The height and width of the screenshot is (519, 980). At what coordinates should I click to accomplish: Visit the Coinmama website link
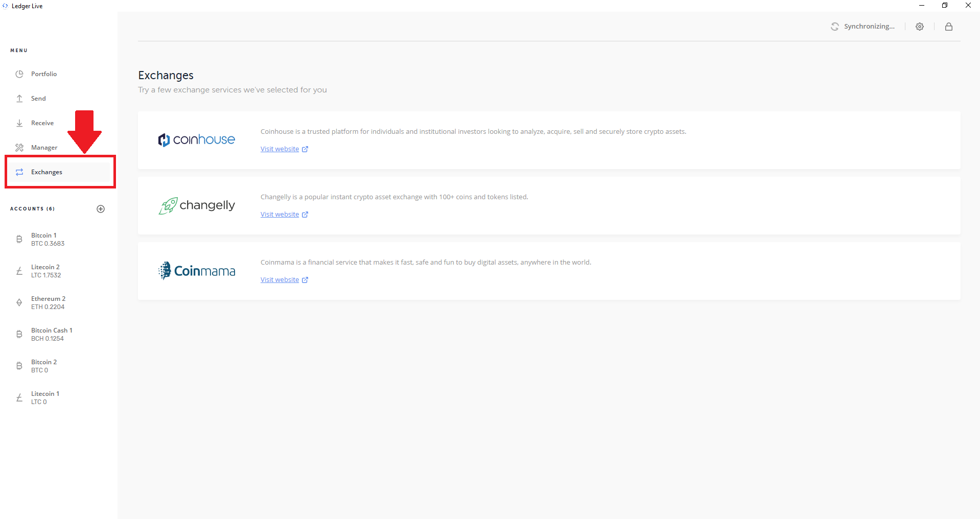click(x=279, y=280)
